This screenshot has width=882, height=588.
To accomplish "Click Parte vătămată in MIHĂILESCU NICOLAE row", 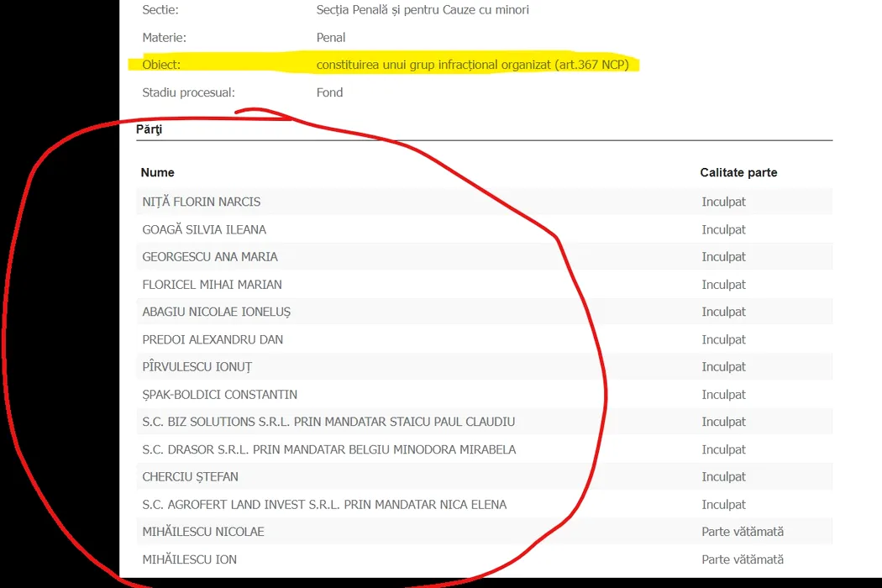I will click(x=743, y=532).
